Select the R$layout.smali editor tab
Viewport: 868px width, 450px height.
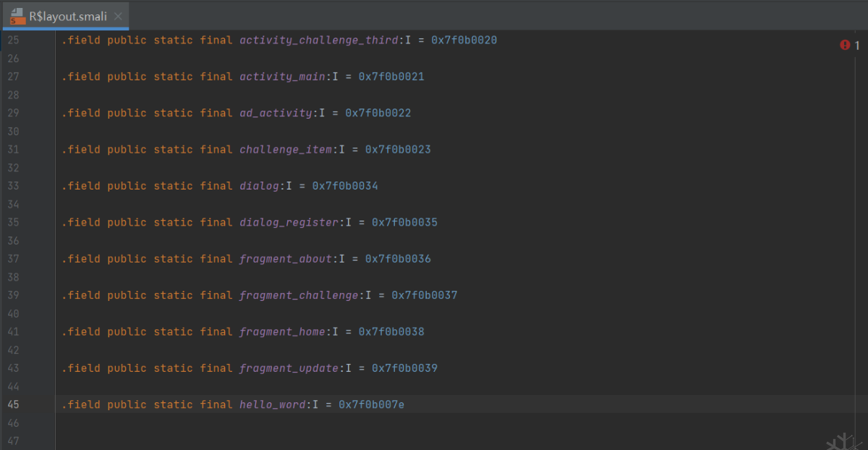tap(69, 15)
